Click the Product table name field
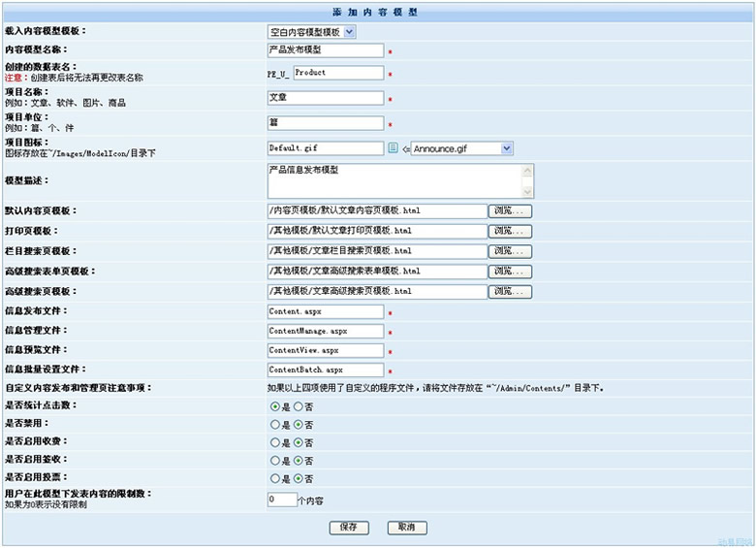This screenshot has height=548, width=756. coord(339,73)
